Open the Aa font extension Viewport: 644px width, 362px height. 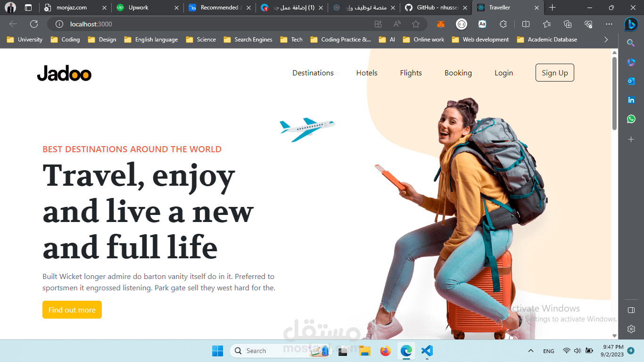482,24
